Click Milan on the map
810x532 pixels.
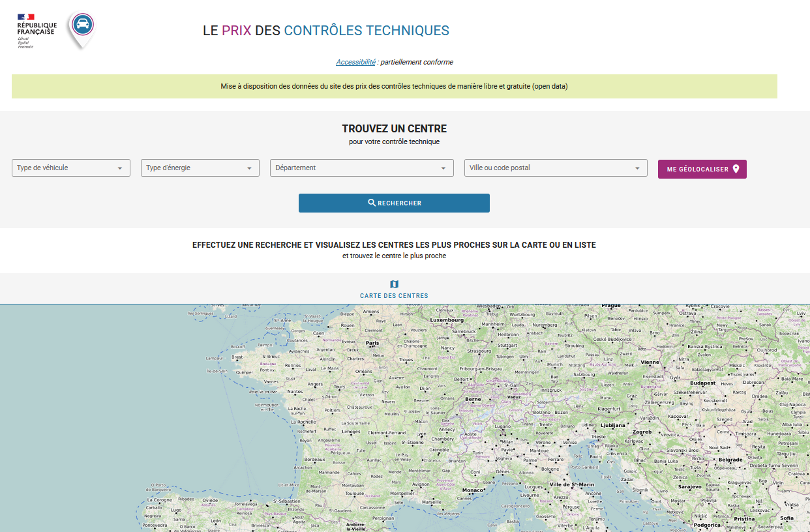[506, 441]
